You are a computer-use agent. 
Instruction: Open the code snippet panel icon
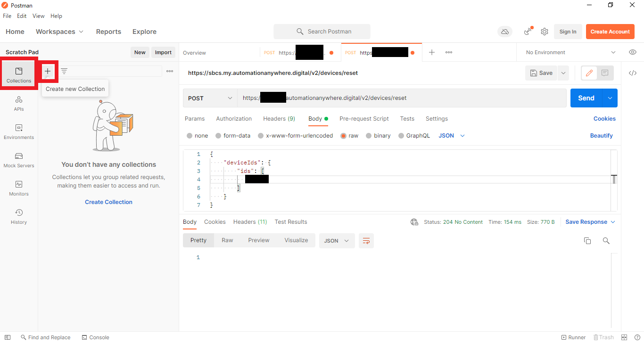point(633,73)
